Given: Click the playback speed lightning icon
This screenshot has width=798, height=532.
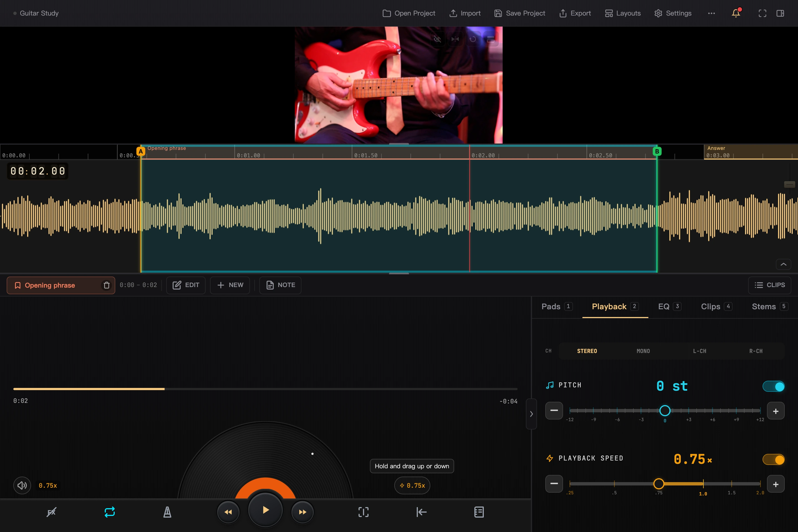Looking at the screenshot, I should click(550, 458).
